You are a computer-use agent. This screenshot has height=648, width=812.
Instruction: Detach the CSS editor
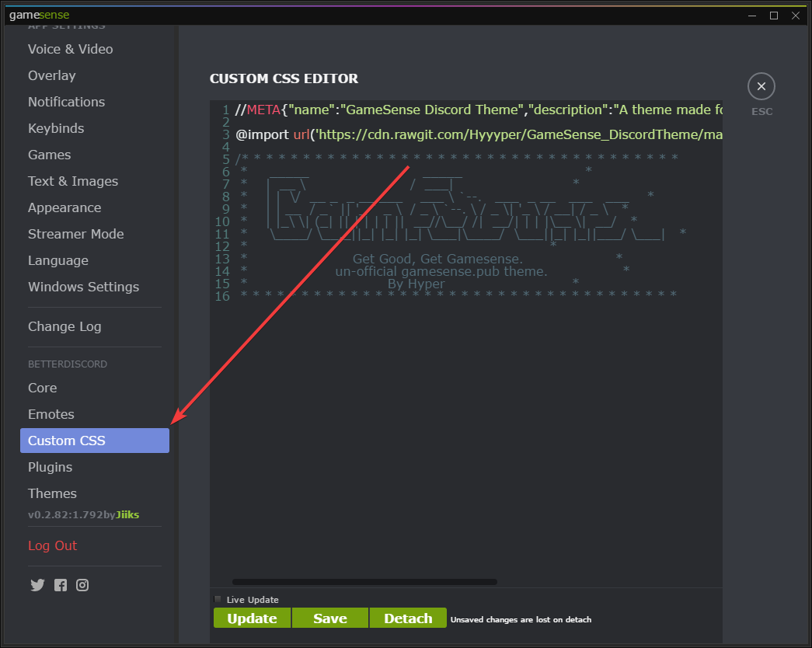(408, 618)
